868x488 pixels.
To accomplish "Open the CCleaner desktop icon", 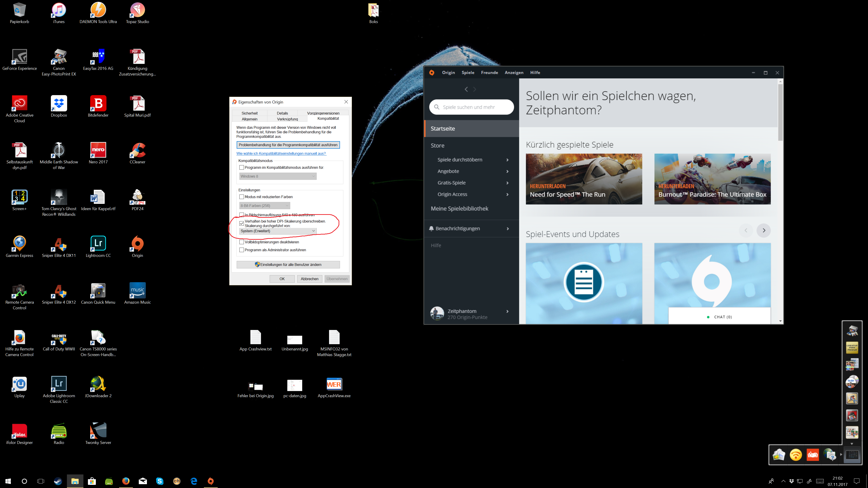I will coord(137,150).
